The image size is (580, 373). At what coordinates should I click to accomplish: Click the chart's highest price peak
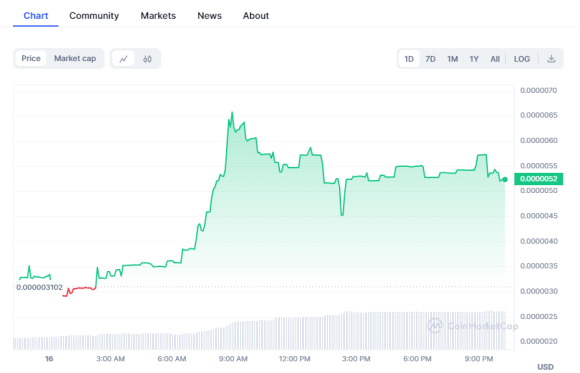(x=232, y=112)
